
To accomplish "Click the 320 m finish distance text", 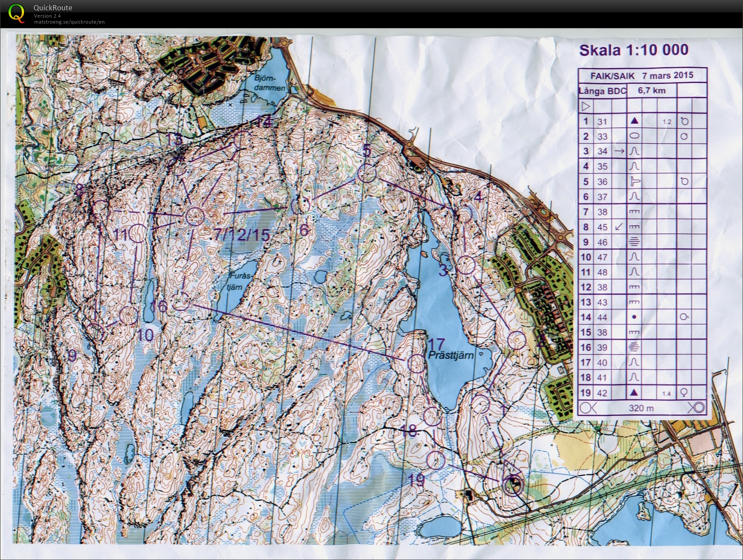I will 641,408.
